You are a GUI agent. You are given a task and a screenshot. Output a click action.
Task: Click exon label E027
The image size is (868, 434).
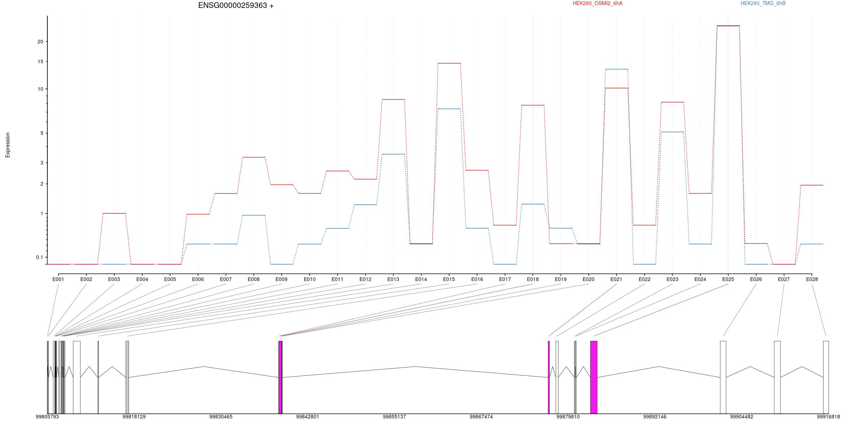point(784,279)
